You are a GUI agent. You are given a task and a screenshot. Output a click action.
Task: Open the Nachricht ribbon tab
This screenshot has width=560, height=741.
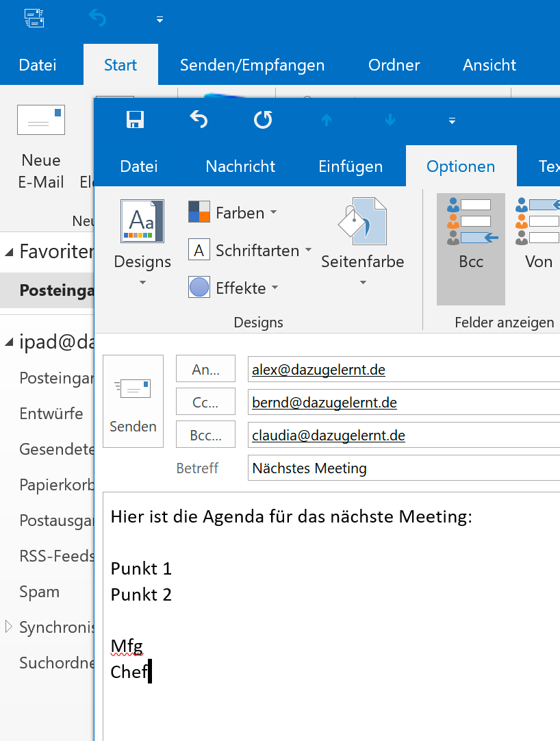click(x=240, y=166)
